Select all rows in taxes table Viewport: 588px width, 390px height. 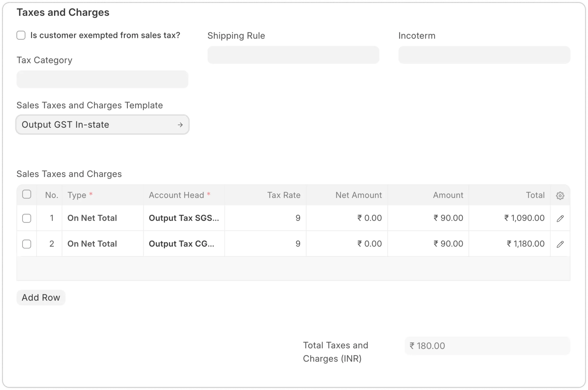[27, 194]
